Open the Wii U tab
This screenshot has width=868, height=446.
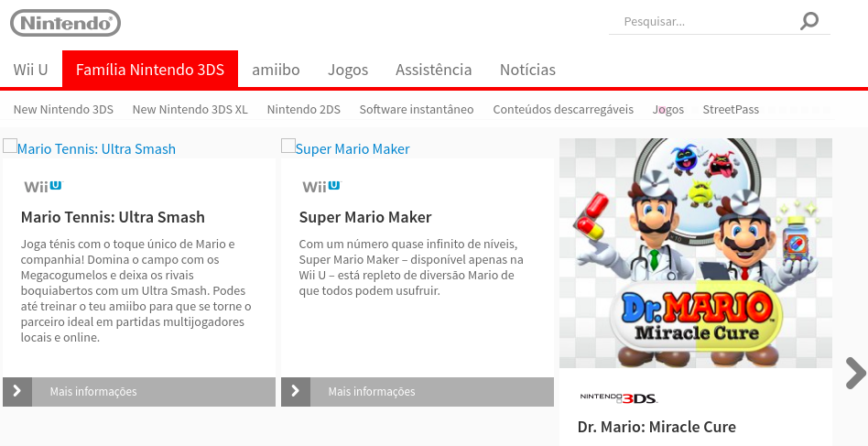coord(30,70)
